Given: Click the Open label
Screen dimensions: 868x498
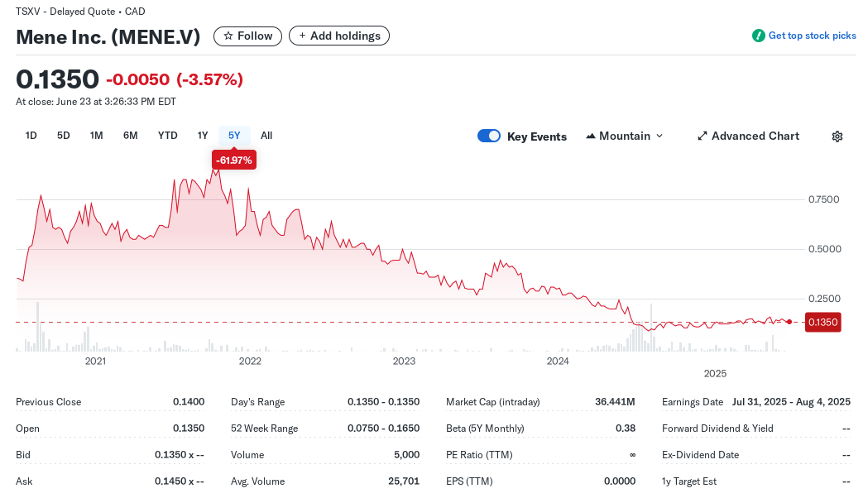Looking at the screenshot, I should 27,429.
